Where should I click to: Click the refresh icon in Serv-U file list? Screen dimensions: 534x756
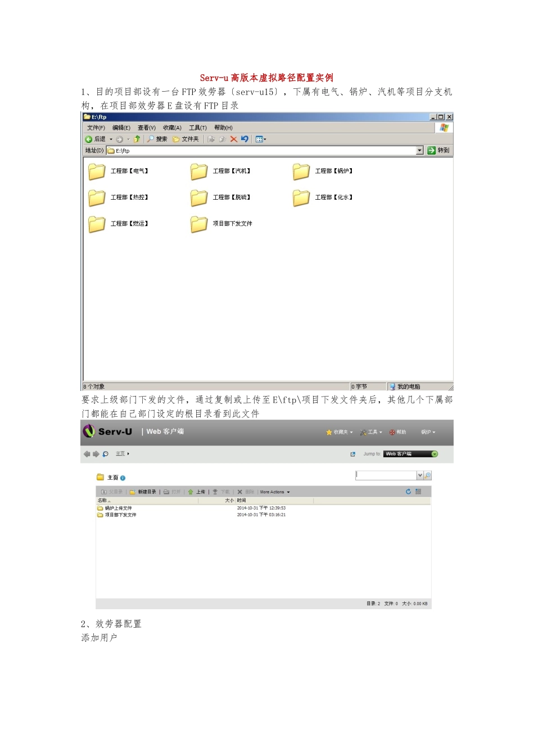409,492
